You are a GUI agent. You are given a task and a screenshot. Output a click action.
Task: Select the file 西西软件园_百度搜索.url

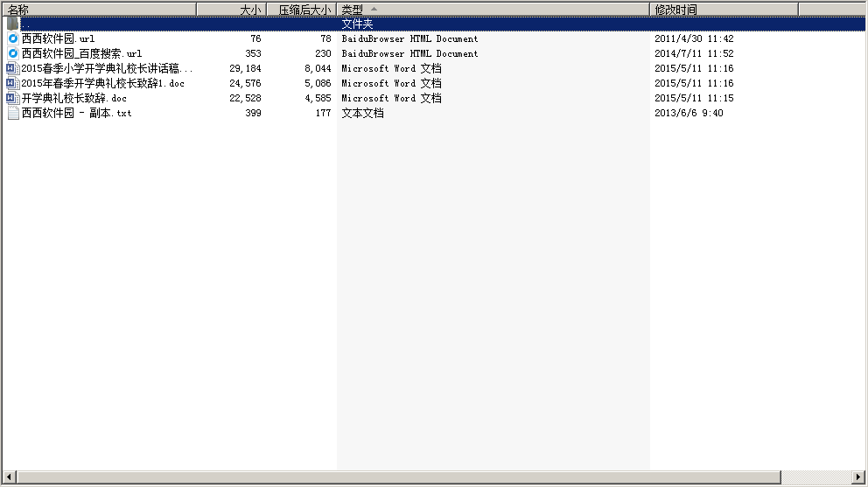82,53
